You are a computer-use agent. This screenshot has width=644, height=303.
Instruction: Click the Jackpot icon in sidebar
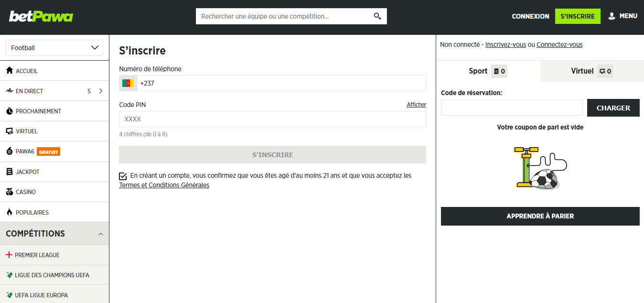pos(10,172)
